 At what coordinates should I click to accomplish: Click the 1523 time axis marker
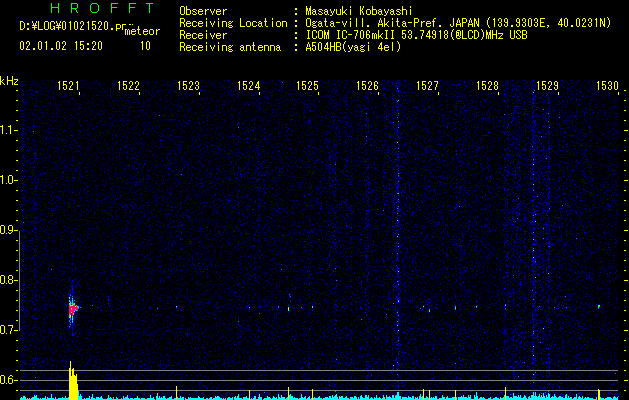coord(188,86)
